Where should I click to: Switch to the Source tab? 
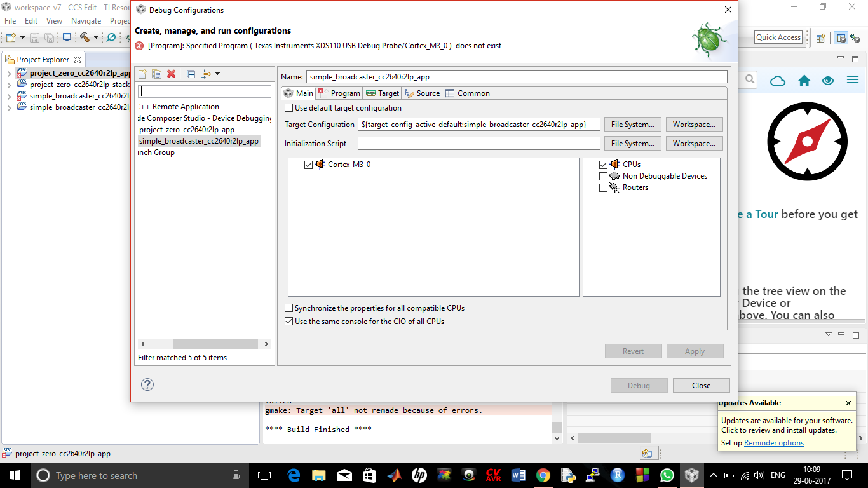(422, 93)
